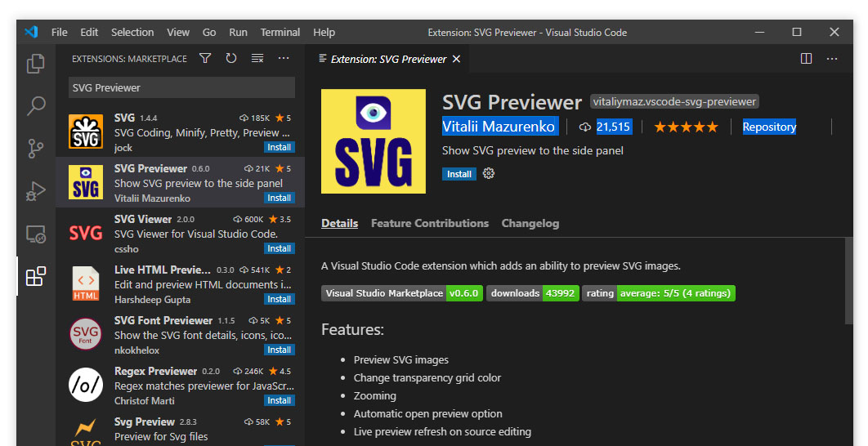
Task: Select the Live HTML Previewer list entry title
Action: point(162,270)
